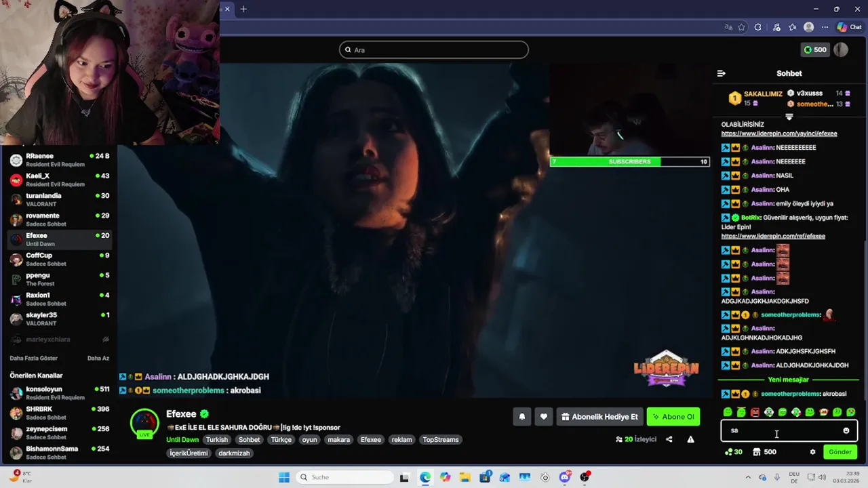Expand followed list with Daha Fazla Göster

(33, 358)
